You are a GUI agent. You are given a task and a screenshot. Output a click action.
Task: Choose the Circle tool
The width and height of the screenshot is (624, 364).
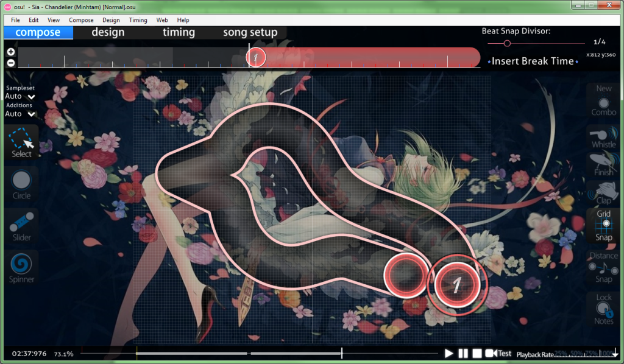point(21,184)
